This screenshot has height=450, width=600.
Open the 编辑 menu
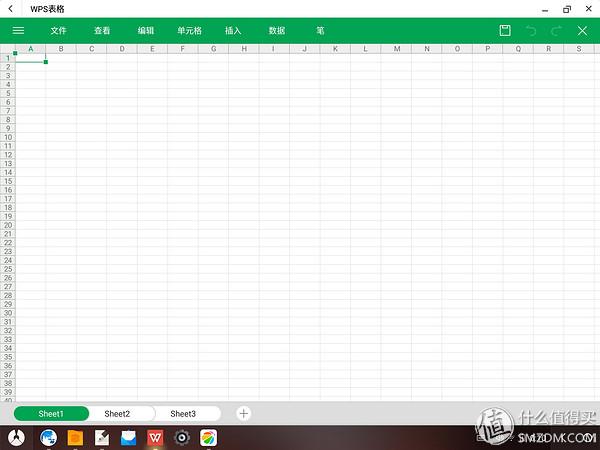tap(146, 31)
